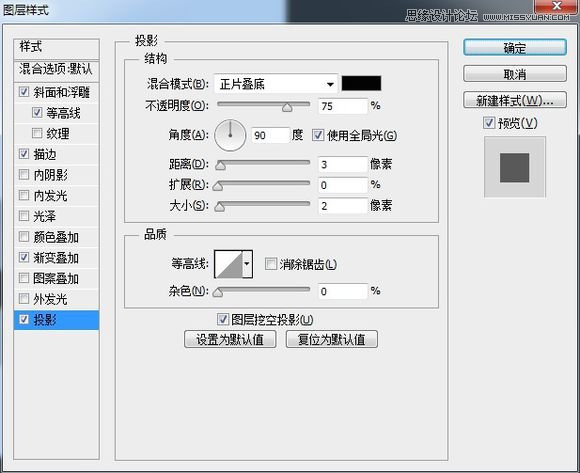Click the 杂色 slider handle
580x473 pixels.
click(218, 293)
